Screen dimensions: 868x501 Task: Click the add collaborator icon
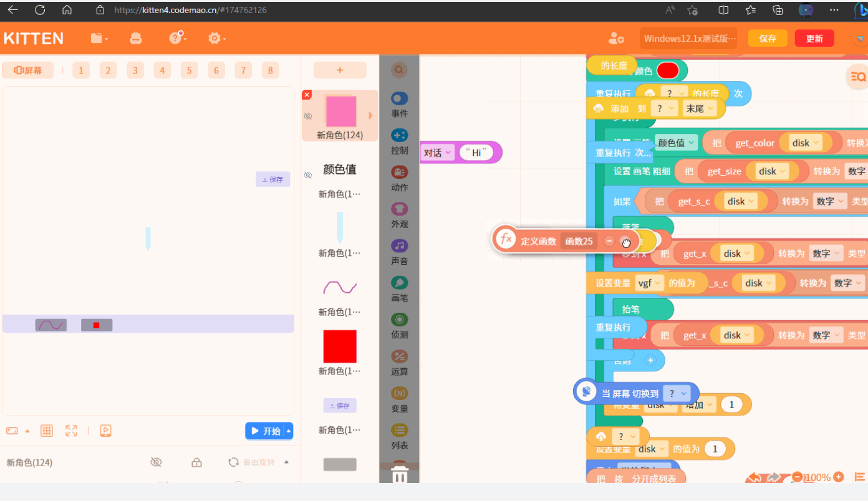[616, 39]
